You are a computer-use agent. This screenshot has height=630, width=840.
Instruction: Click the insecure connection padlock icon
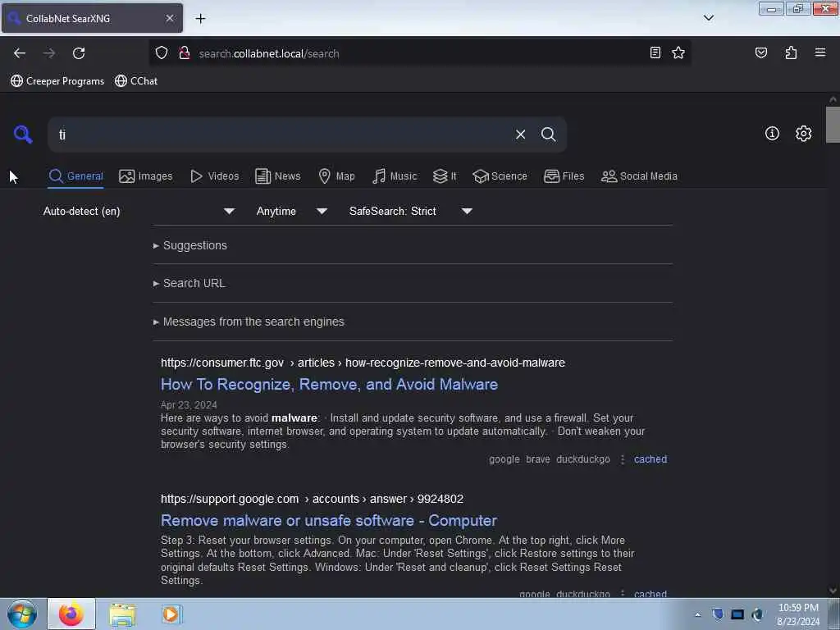[185, 53]
